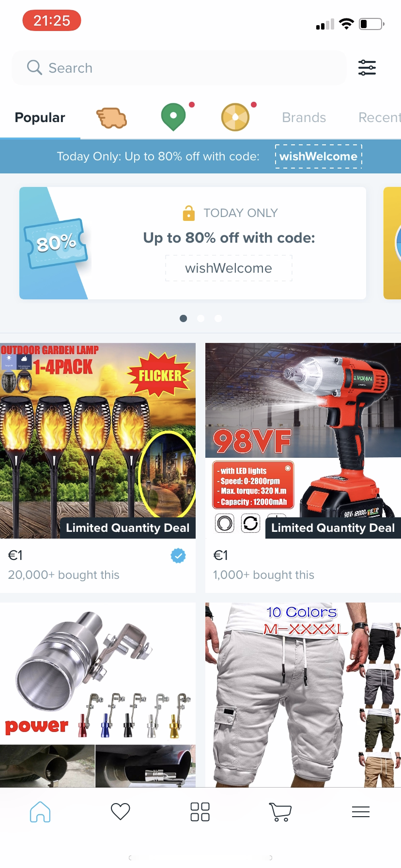Open the shopping cart

(x=280, y=812)
